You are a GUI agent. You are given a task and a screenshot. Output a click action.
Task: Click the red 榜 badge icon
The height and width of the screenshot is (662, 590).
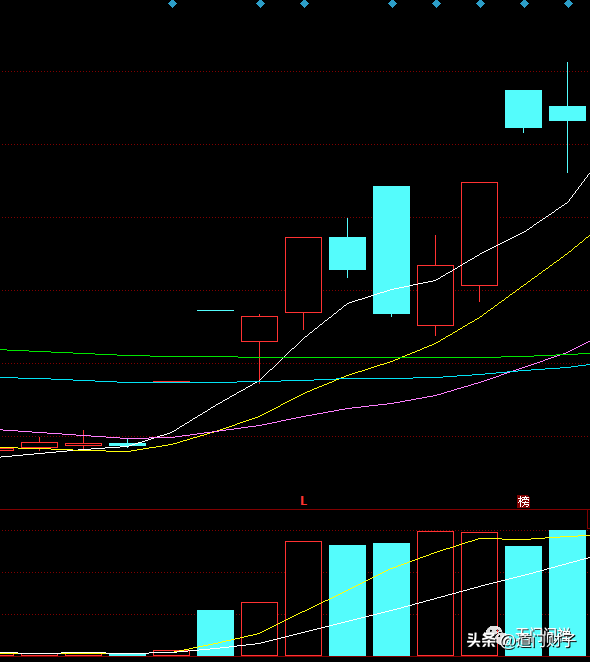[523, 502]
